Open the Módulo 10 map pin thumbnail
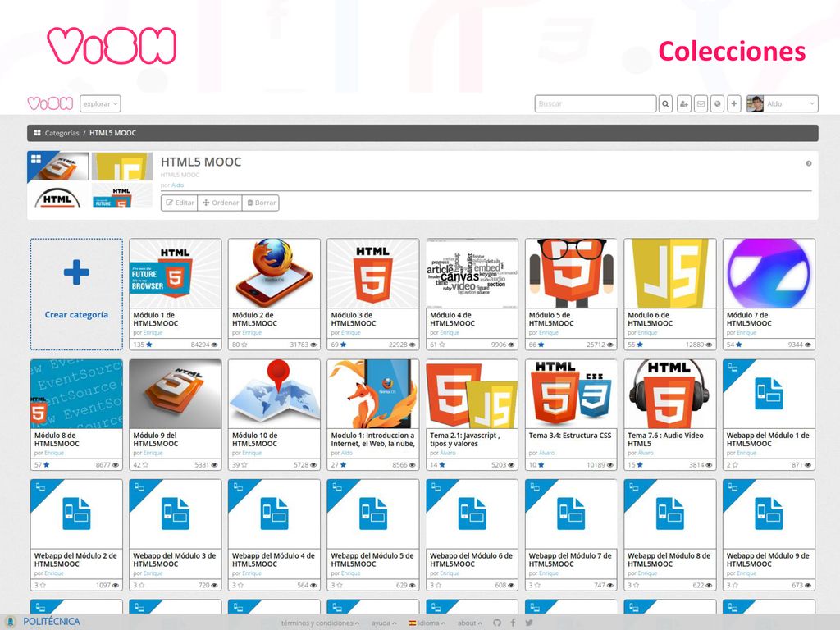Image resolution: width=840 pixels, height=630 pixels. click(274, 394)
